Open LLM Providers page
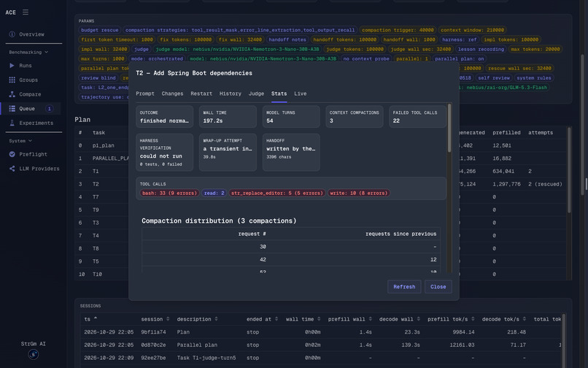Screen dimensions: 588x368 pyautogui.click(x=39, y=169)
